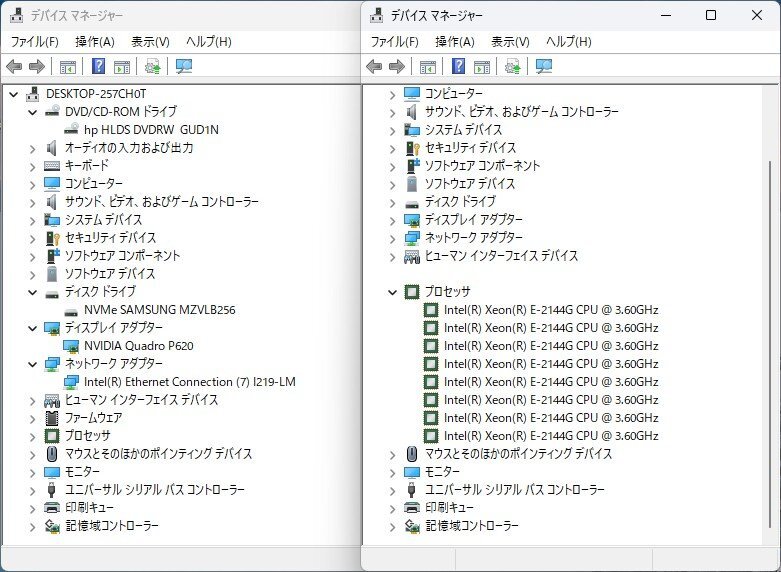Click Scan for hardware changes icon, right window
Image resolution: width=781 pixels, height=572 pixels.
point(544,66)
